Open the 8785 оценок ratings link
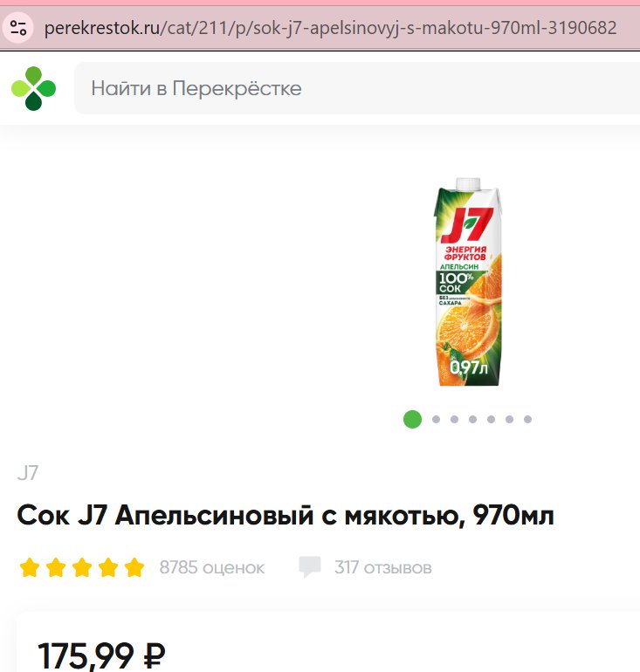Image resolution: width=640 pixels, height=672 pixels. pyautogui.click(x=212, y=567)
